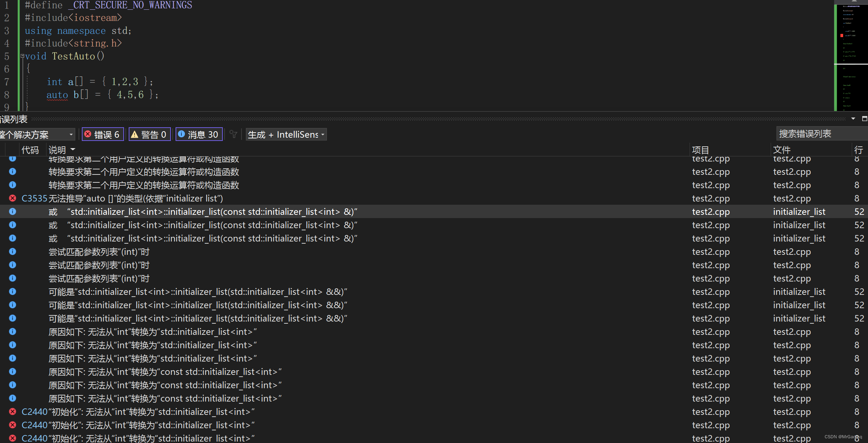The height and width of the screenshot is (443, 868).
Task: Click the C3535 error icon
Action: [13, 198]
